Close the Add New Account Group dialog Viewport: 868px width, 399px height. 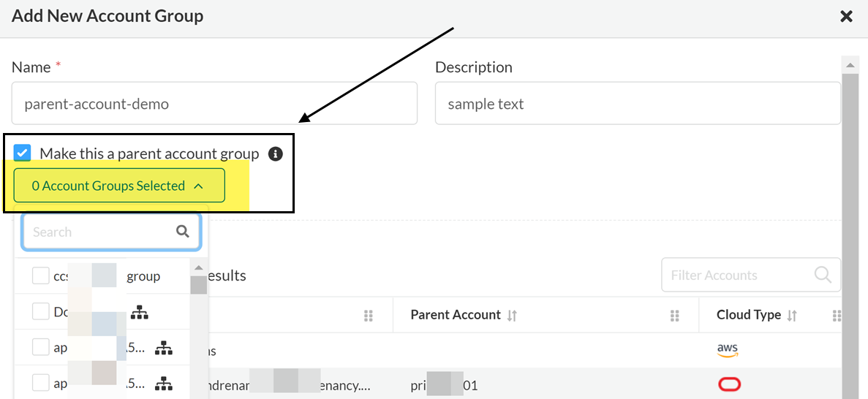tap(846, 16)
